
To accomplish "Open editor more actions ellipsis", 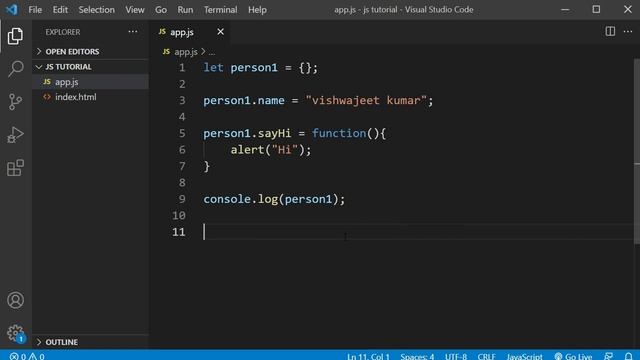I will (628, 31).
